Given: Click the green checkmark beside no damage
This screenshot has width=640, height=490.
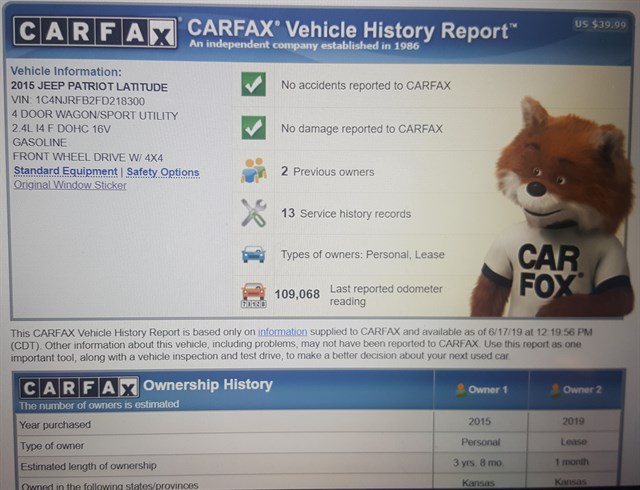Looking at the screenshot, I should pos(254,128).
